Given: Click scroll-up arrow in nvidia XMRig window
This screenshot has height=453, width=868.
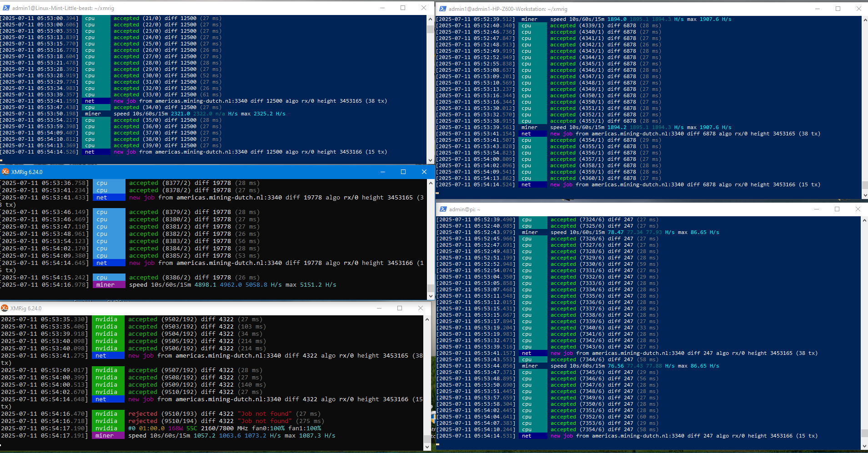Looking at the screenshot, I should 427,319.
